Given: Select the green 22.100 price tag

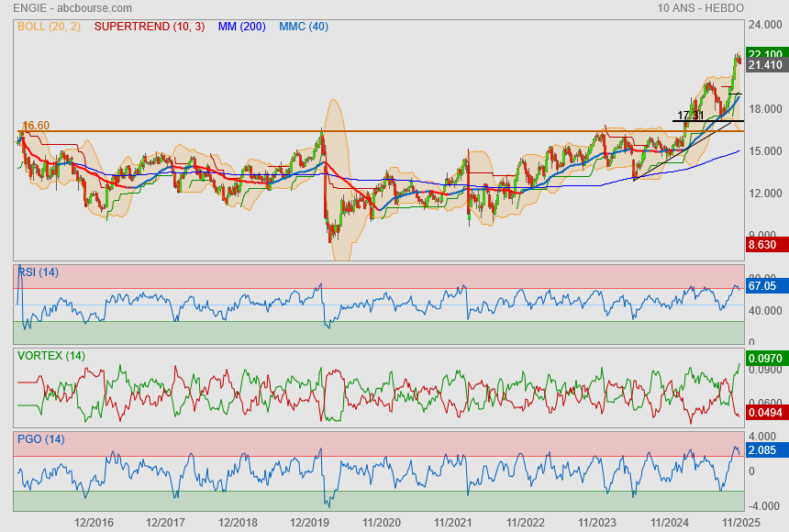Looking at the screenshot, I should click(765, 54).
